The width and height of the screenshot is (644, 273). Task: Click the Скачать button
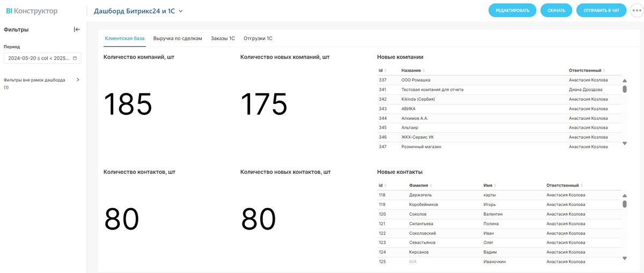tap(556, 10)
